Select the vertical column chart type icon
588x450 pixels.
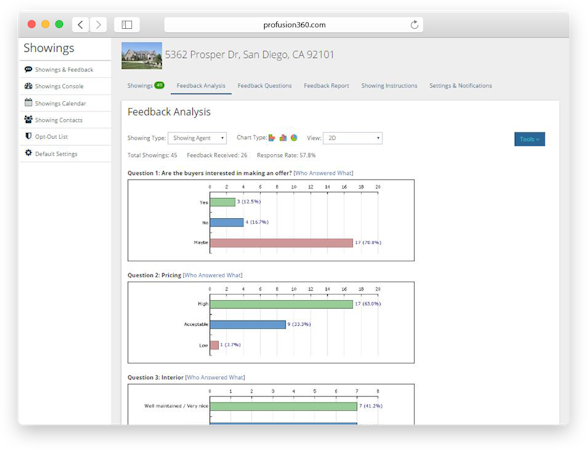[283, 138]
